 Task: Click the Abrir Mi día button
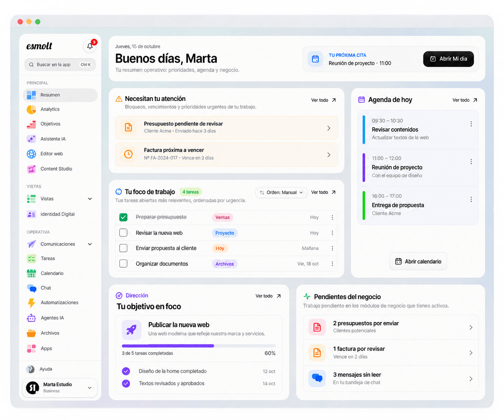[448, 59]
